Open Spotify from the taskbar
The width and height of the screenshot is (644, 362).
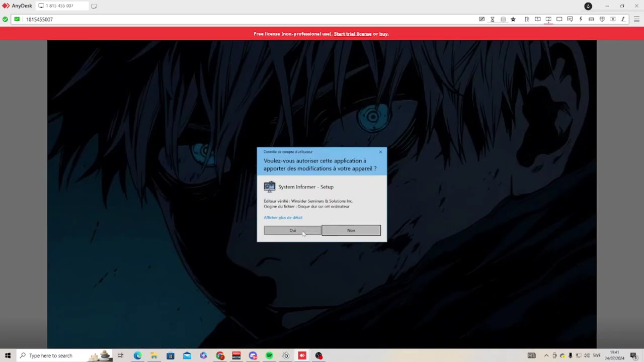269,355
